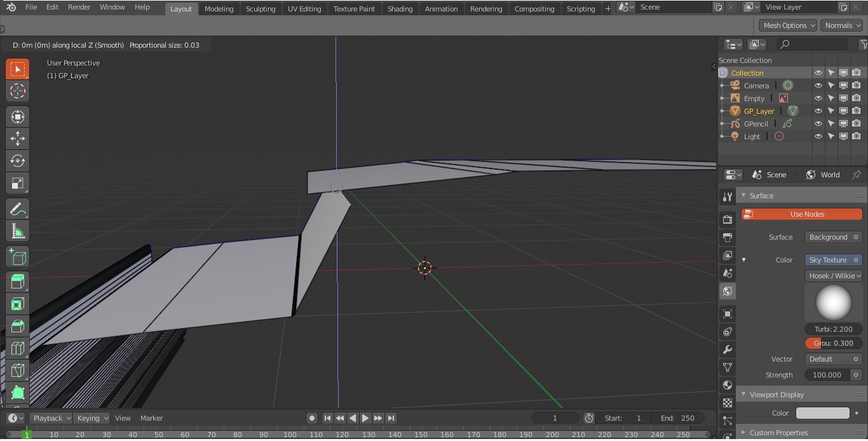Open the Render properties tab icon
The height and width of the screenshot is (441, 868).
[x=728, y=219]
